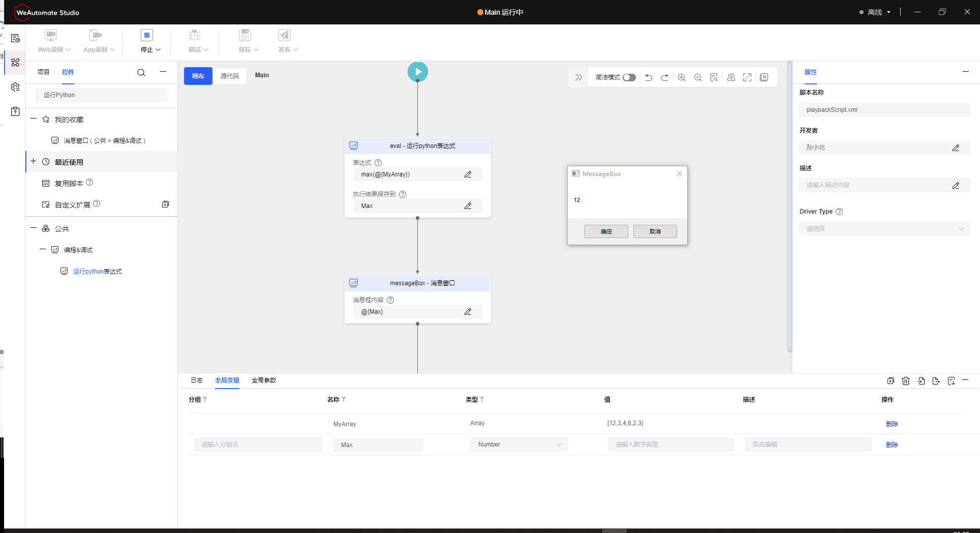980x533 pixels.
Task: Filter the 名称 column
Action: click(x=344, y=400)
